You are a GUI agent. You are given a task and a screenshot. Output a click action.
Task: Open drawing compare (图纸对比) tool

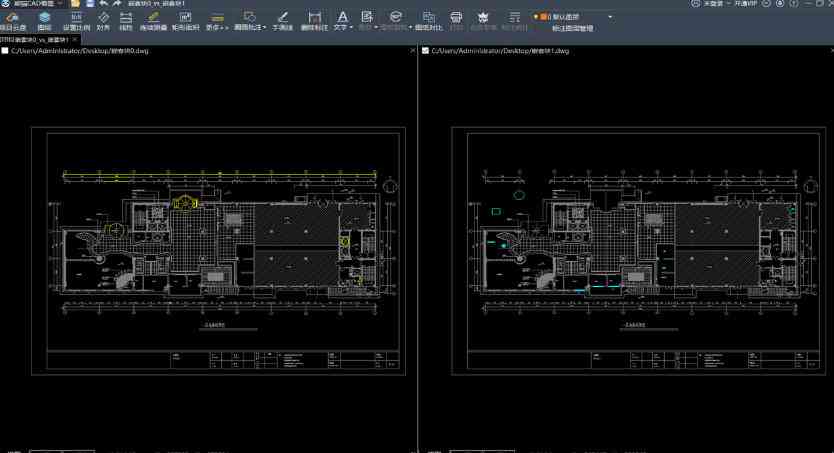pos(428,21)
